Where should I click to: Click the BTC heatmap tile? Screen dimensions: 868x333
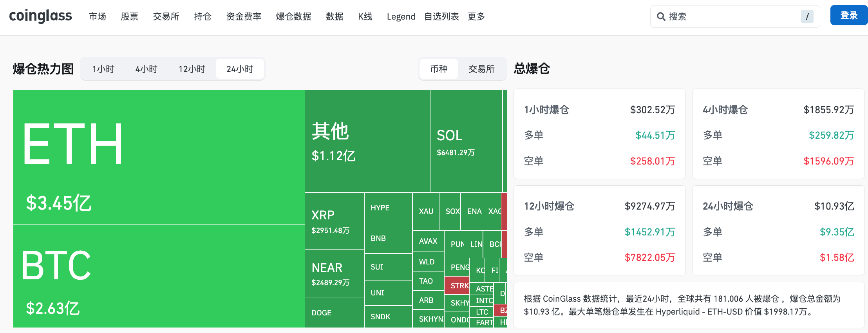(x=159, y=276)
